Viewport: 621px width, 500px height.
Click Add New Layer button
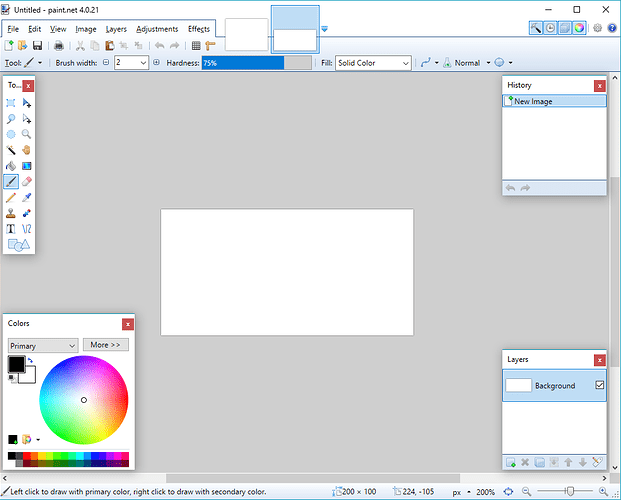511,462
